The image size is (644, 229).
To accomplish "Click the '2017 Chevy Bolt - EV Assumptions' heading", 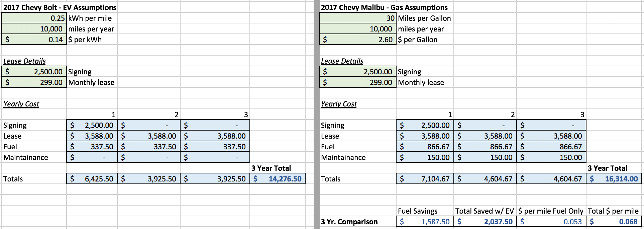I will pos(60,7).
